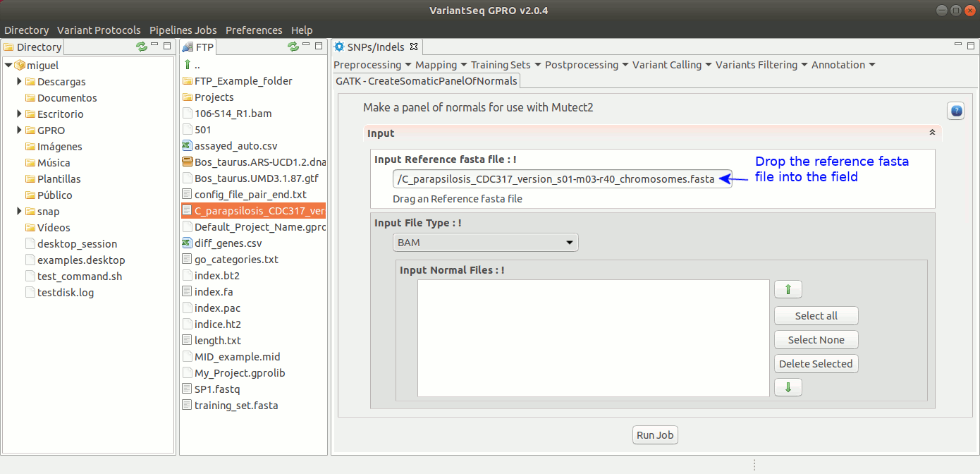Viewport: 980px width, 474px height.
Task: Open the Variant Protocols menu
Action: point(99,30)
